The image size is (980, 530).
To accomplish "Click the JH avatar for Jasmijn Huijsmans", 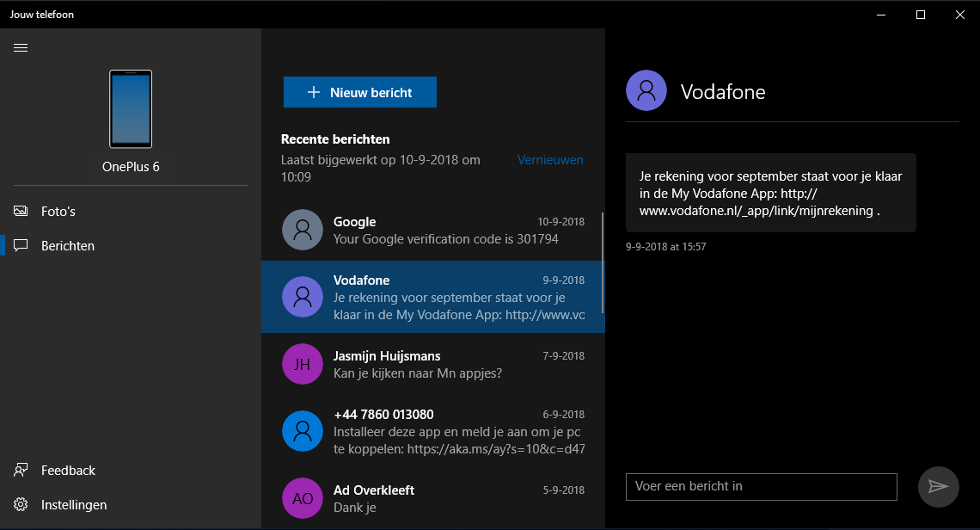I will coord(303,364).
